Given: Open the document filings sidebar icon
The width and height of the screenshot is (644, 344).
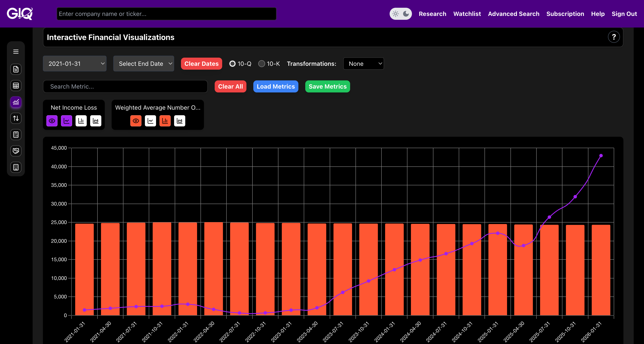Looking at the screenshot, I should click(x=16, y=69).
